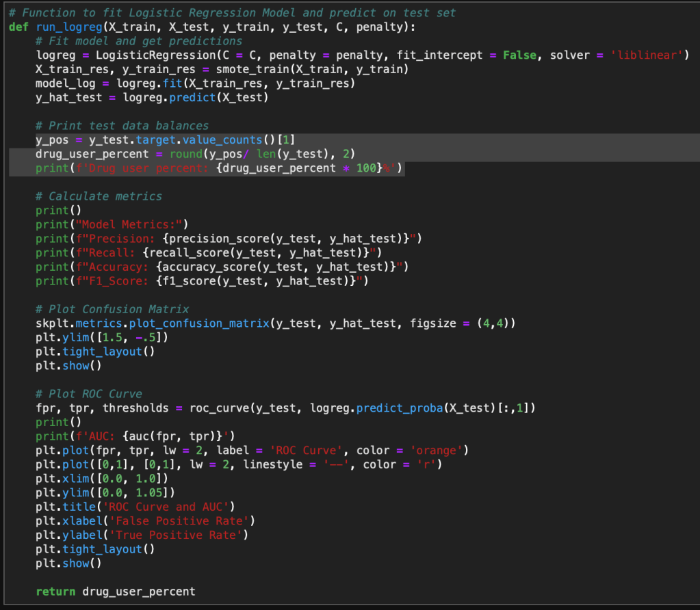Click the figsize parameter

point(433,323)
